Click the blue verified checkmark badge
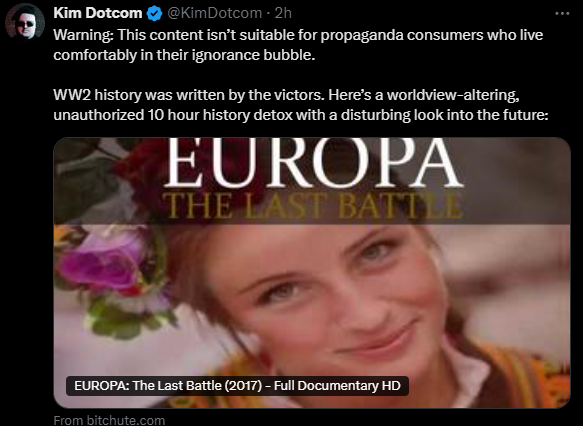 154,13
